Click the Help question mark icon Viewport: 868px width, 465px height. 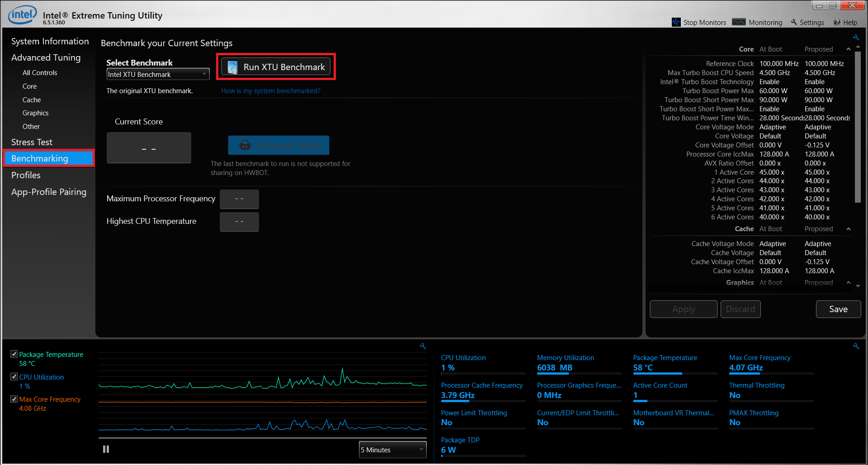point(837,22)
